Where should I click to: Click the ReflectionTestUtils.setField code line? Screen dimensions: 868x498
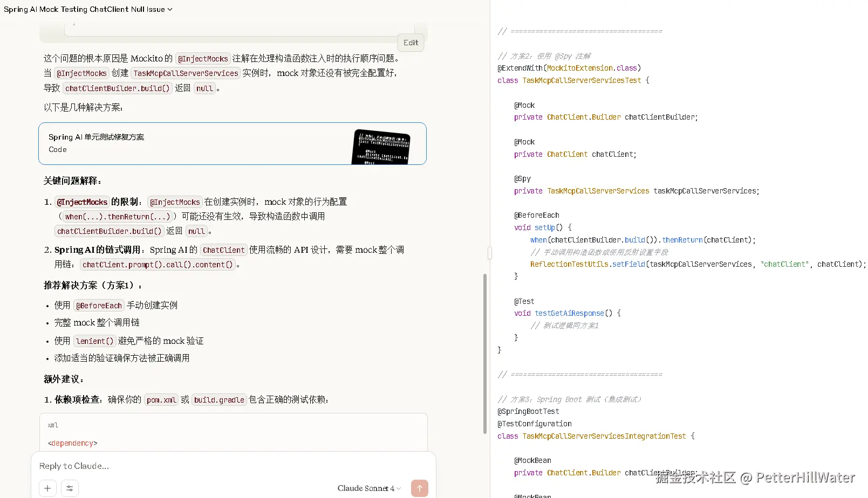698,264
